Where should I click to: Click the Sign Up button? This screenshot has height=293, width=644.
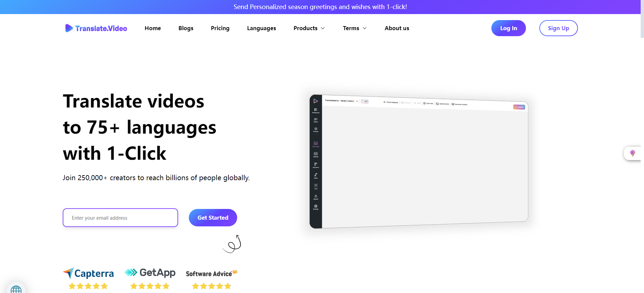(x=558, y=28)
